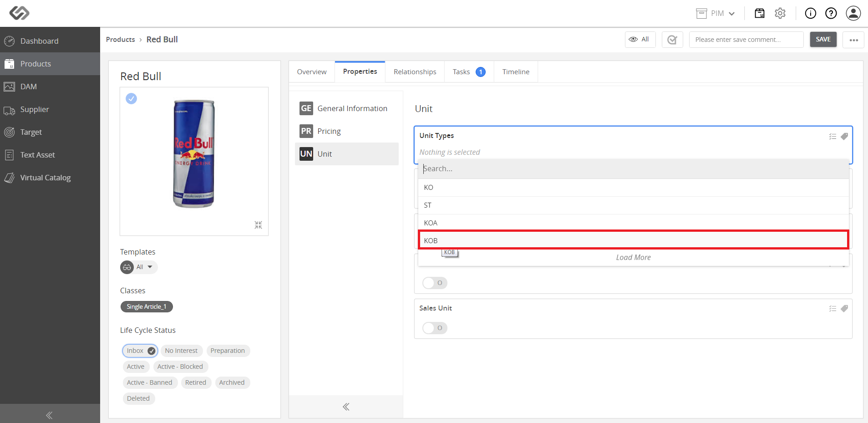Open Supplier in the sidebar
The height and width of the screenshot is (423, 868).
coord(50,109)
